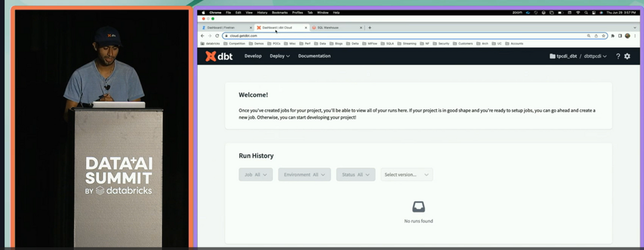
Task: Expand the Status All filter
Action: click(356, 175)
